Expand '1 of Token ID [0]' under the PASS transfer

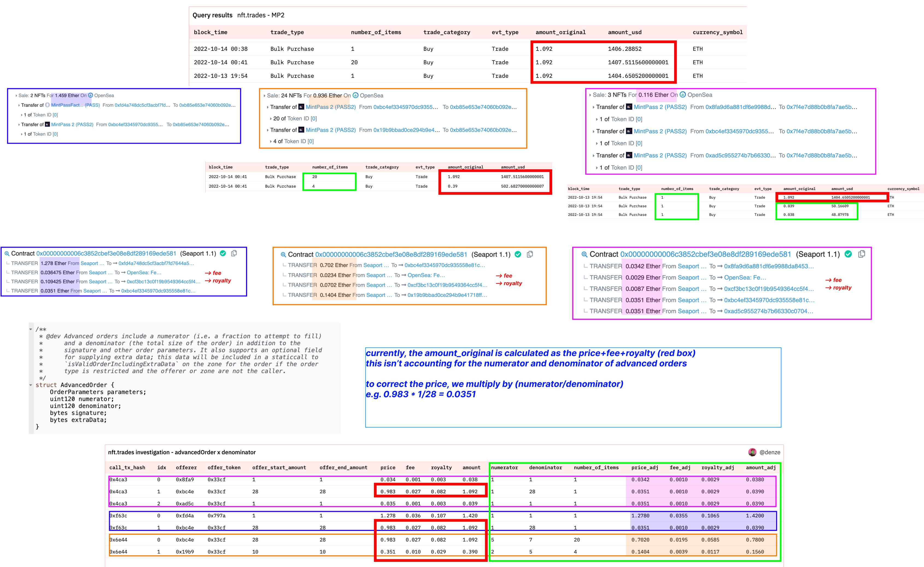[x=22, y=115]
